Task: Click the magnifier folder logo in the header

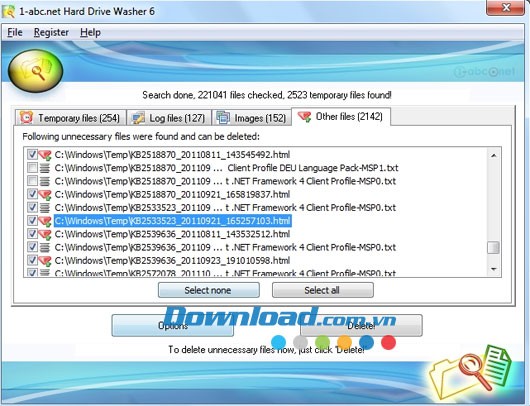Action: (x=35, y=71)
